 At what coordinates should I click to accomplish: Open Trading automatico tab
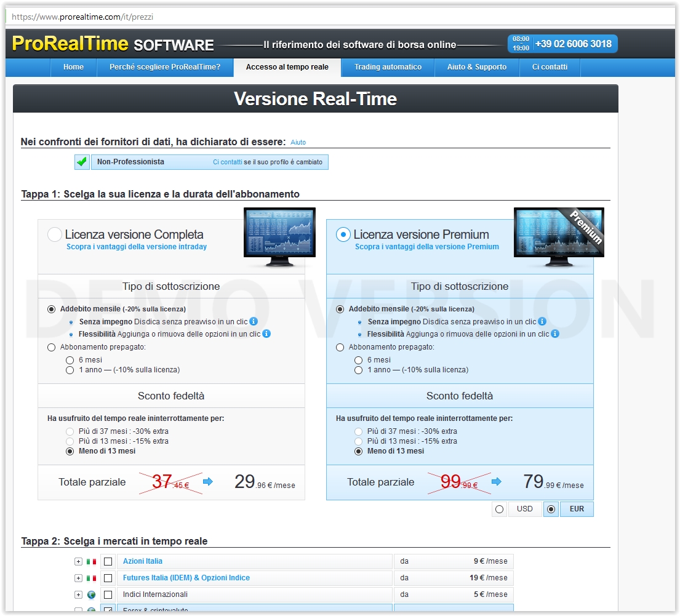388,67
